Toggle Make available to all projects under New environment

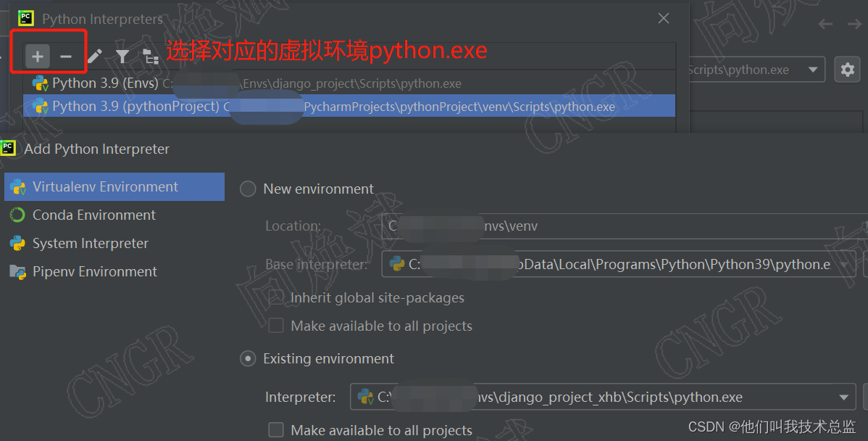(x=276, y=325)
